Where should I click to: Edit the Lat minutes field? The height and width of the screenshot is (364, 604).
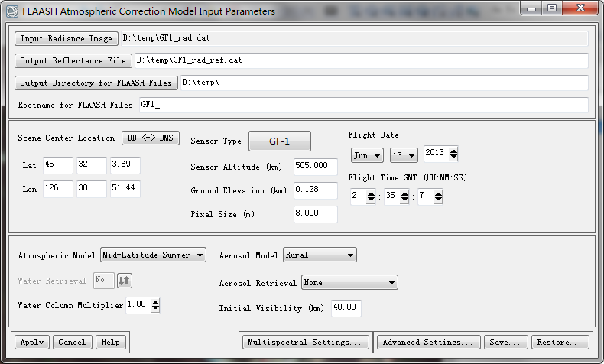tap(91, 165)
